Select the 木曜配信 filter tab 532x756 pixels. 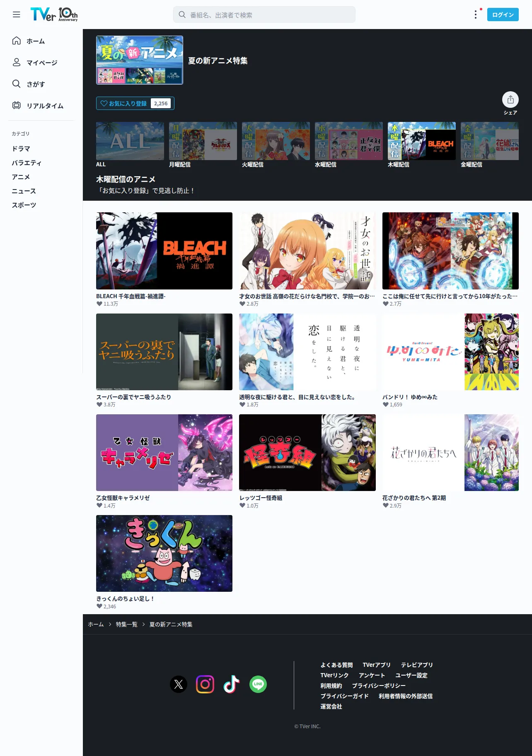[422, 145]
